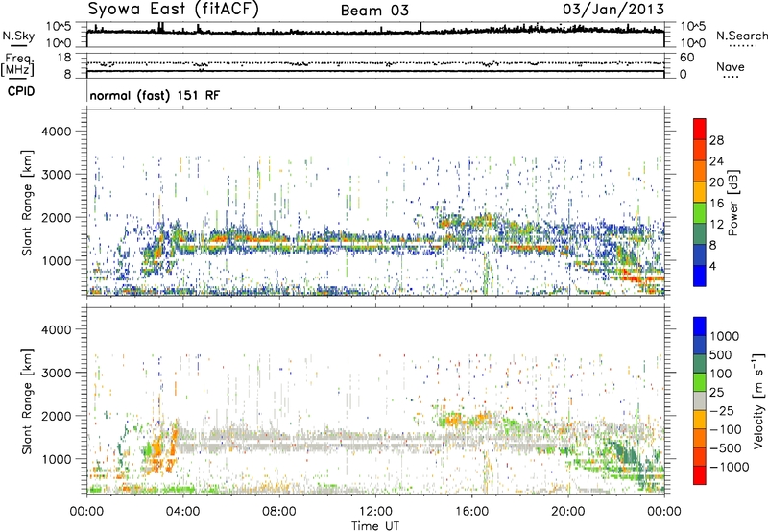
Task: Click the "Nave" legend label
Action: pos(730,66)
